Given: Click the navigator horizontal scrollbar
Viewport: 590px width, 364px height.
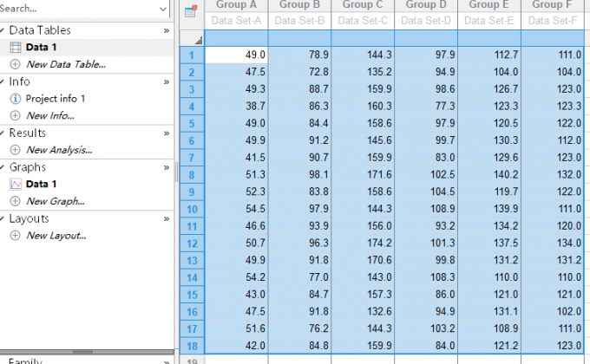Looking at the screenshot, I should 87,353.
